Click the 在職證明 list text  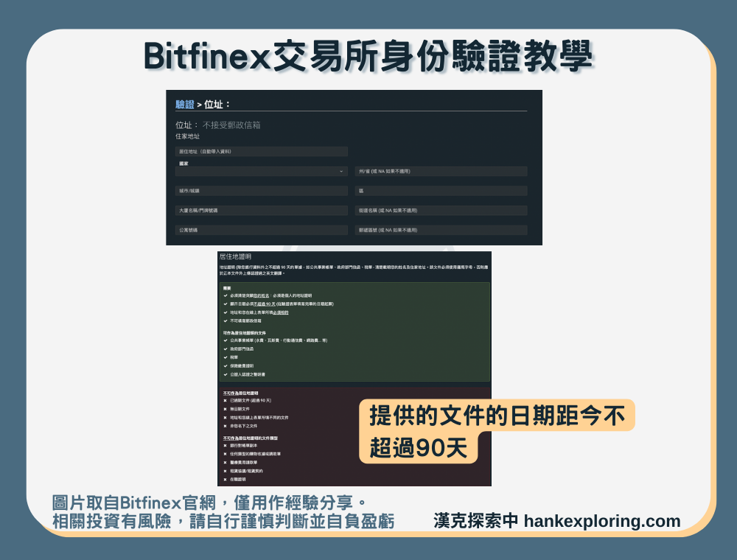point(238,480)
